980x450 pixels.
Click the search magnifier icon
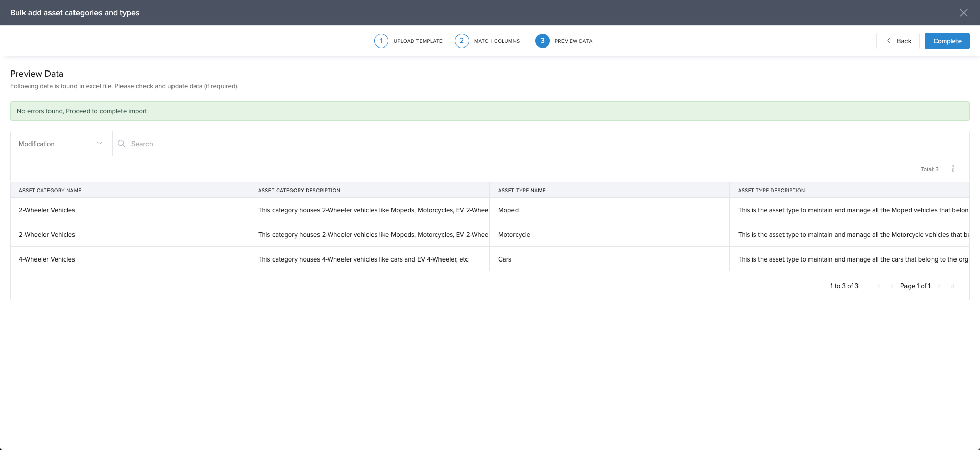pyautogui.click(x=121, y=144)
